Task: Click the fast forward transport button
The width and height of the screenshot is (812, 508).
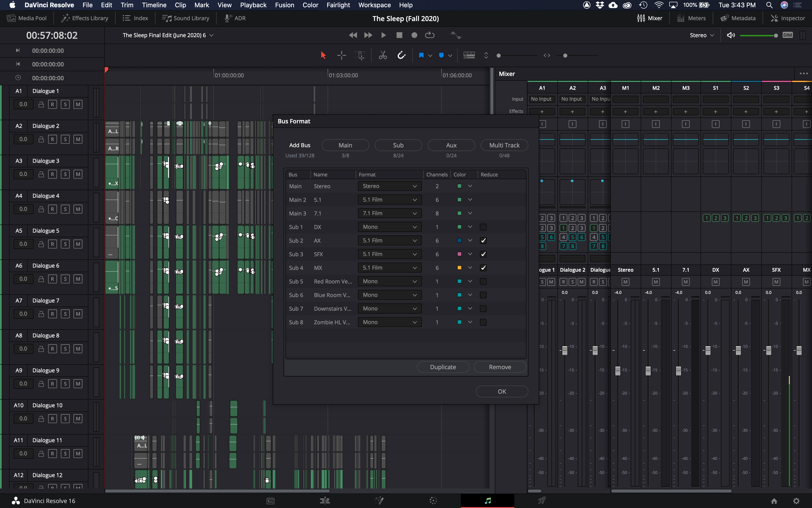Action: pos(368,35)
